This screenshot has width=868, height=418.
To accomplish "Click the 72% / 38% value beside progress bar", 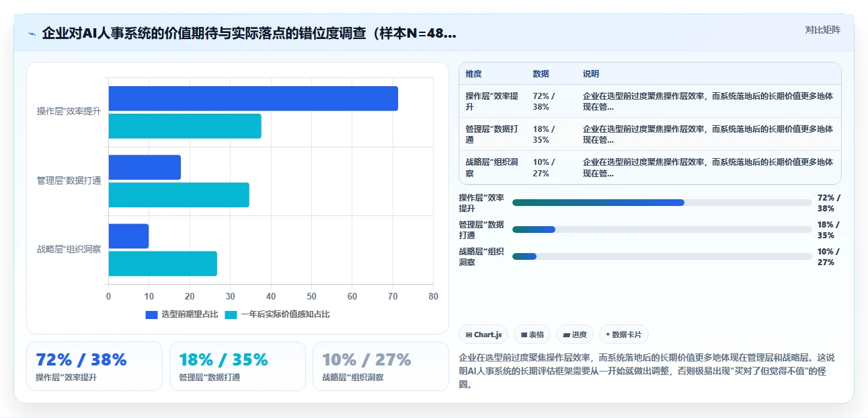I will (829, 203).
